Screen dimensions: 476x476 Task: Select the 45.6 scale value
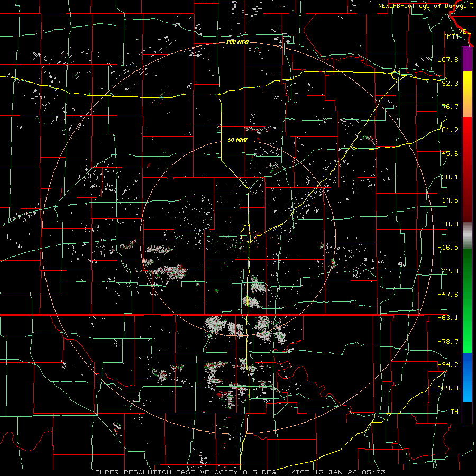click(x=450, y=153)
